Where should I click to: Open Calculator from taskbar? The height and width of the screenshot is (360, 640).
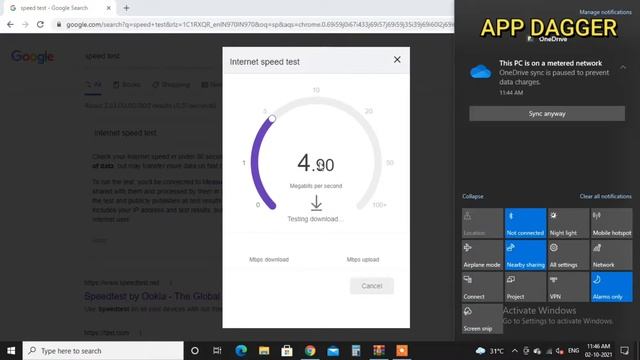point(356,351)
